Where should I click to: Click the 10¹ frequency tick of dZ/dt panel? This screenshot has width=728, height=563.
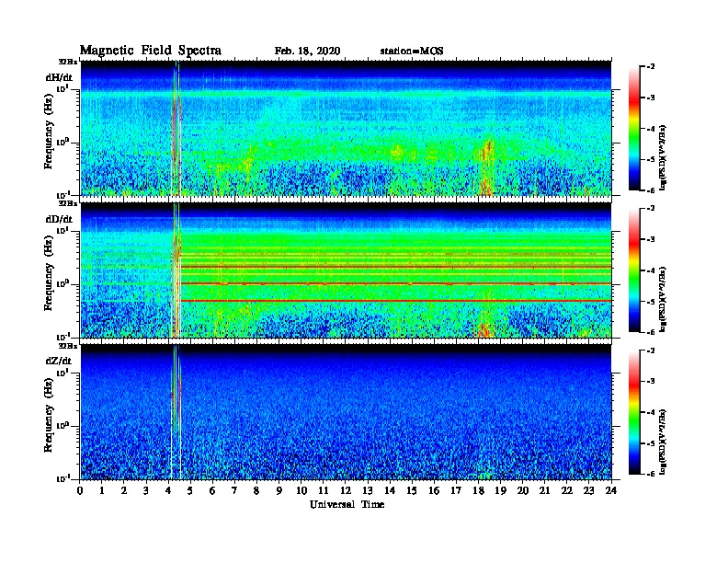pos(63,373)
